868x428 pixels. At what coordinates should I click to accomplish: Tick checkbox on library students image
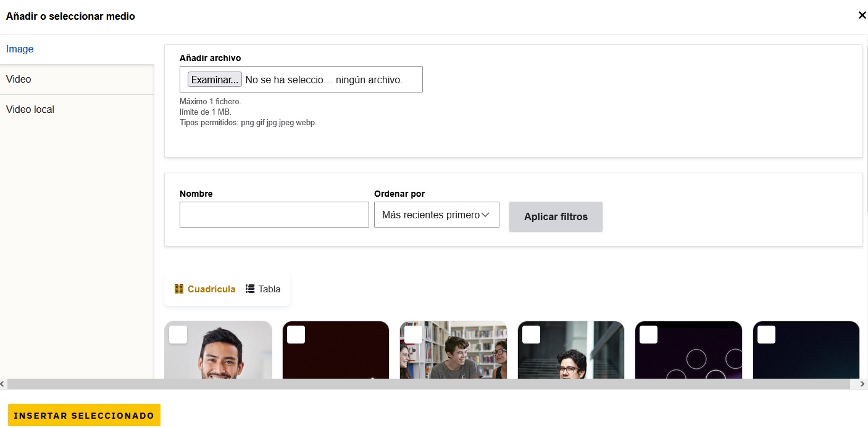pyautogui.click(x=414, y=335)
